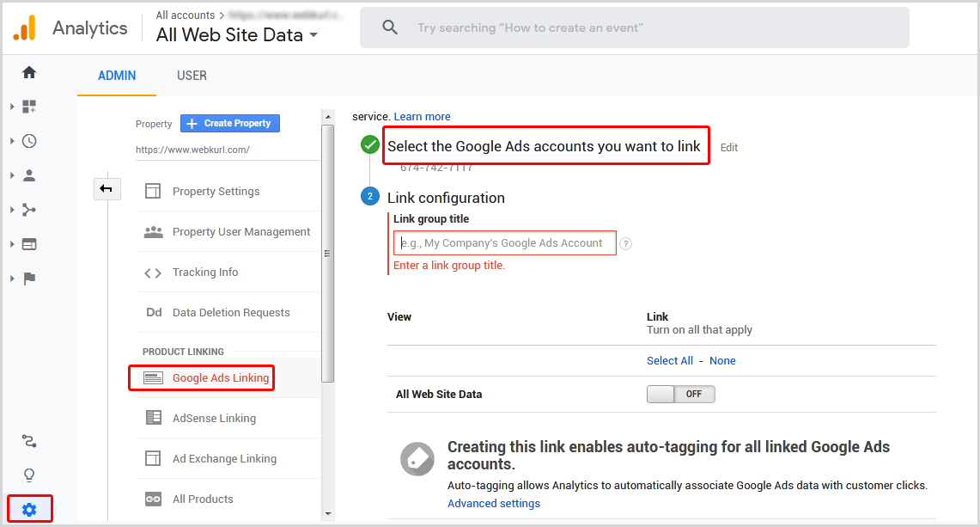Click the Ad Exchange Linking icon
The width and height of the screenshot is (980, 527).
[x=153, y=458]
